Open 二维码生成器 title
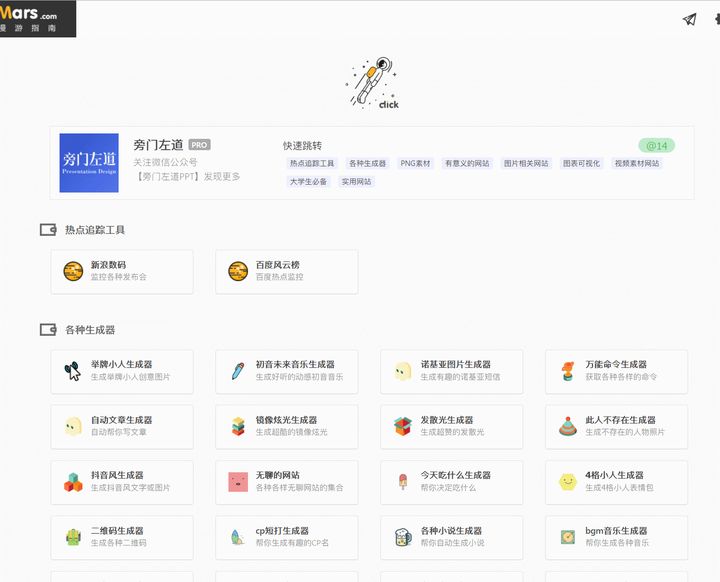 (x=117, y=531)
